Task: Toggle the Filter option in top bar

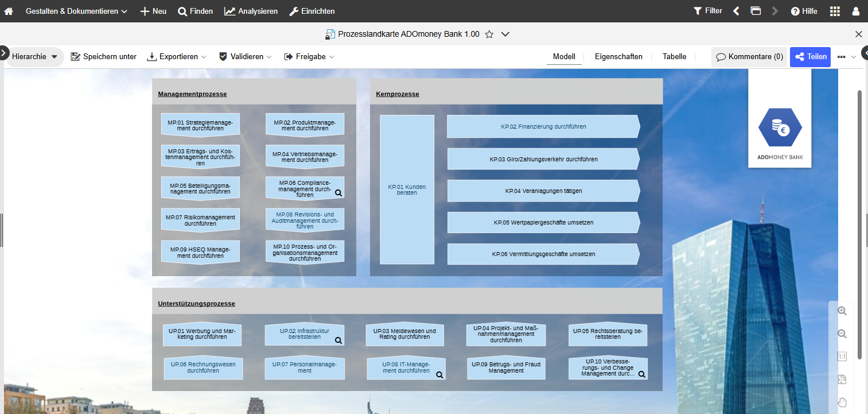Action: pyautogui.click(x=707, y=11)
